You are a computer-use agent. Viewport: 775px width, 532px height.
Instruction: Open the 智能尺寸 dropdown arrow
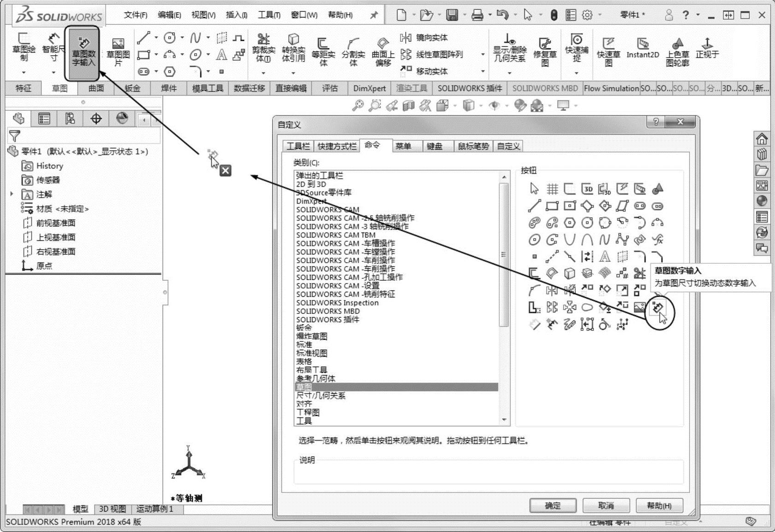point(53,72)
